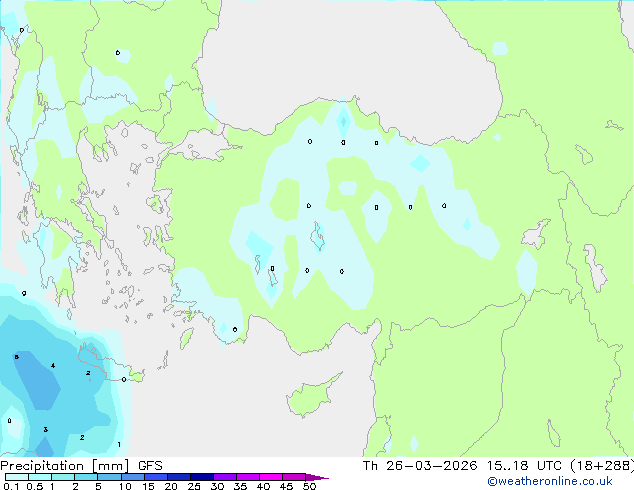634x490 pixels.
Task: Click the weatheronline.co.uk copyright link
Action: pyautogui.click(x=549, y=481)
